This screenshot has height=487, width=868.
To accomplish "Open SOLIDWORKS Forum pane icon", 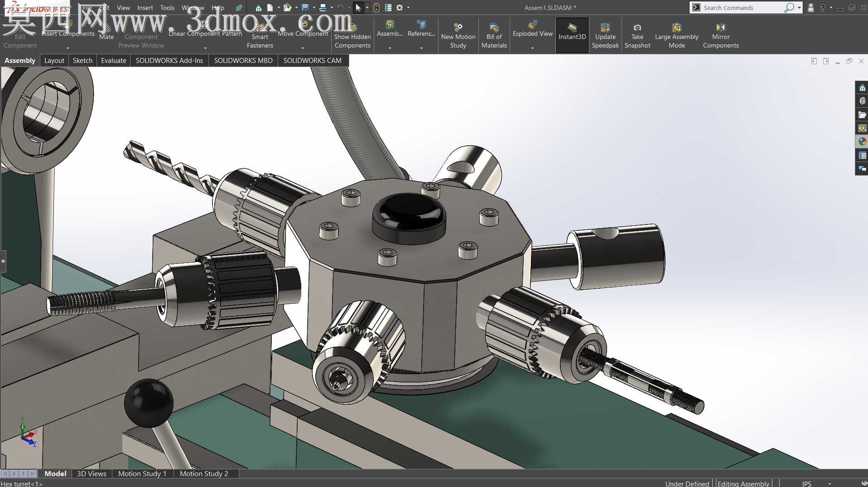I will (862, 169).
